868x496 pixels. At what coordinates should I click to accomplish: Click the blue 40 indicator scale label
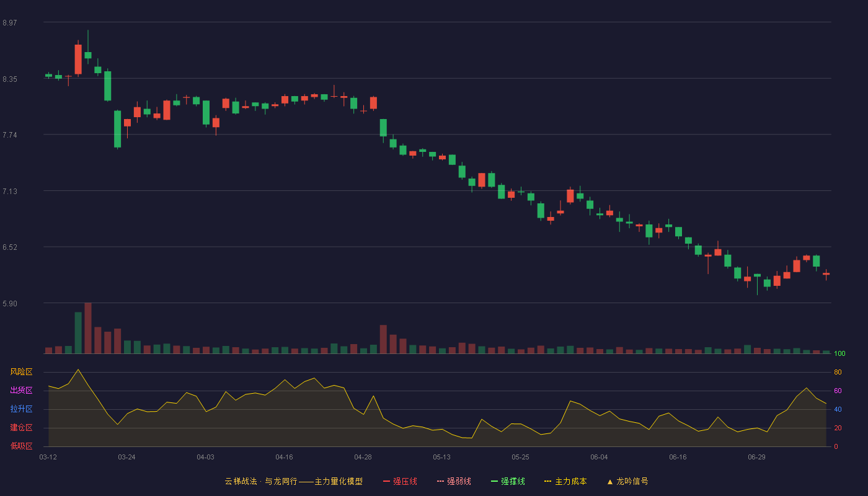click(x=838, y=410)
